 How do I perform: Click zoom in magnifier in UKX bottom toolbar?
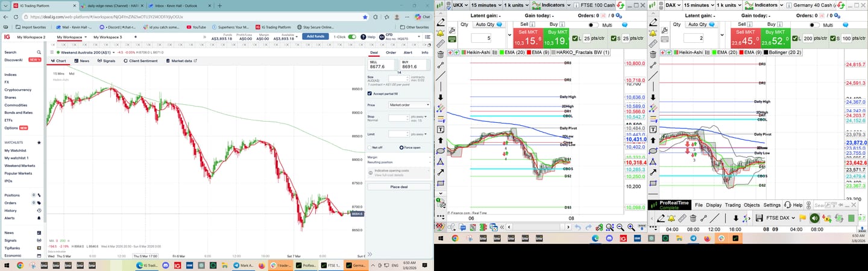pyautogui.click(x=631, y=227)
